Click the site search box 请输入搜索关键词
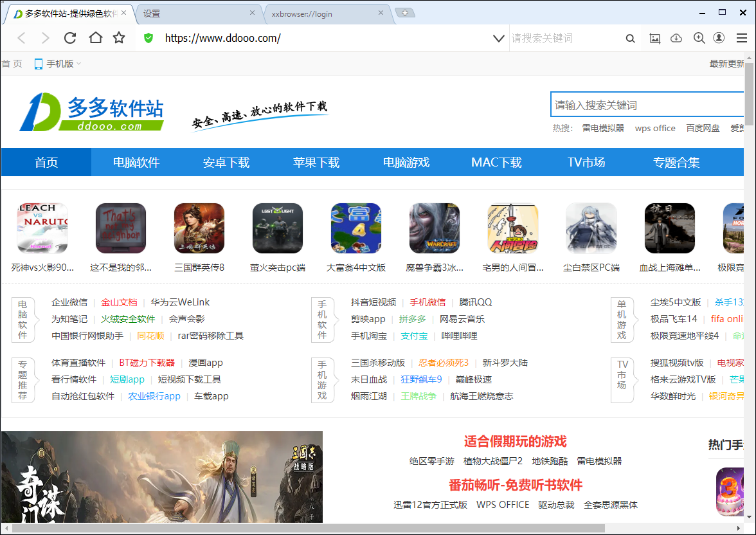 (647, 105)
